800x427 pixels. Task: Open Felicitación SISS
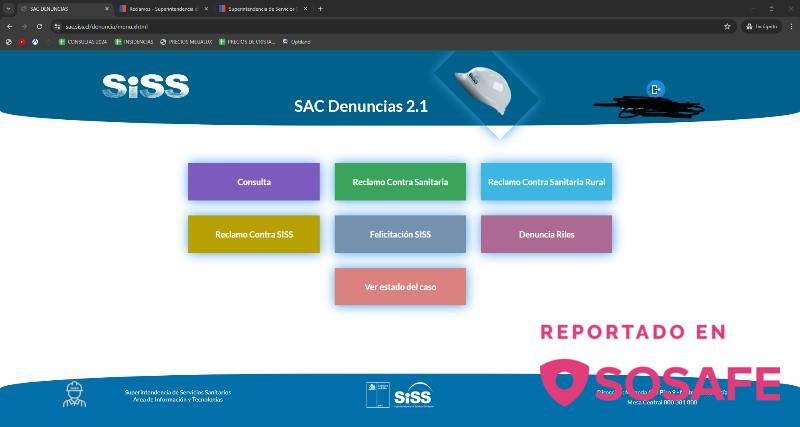click(x=400, y=234)
